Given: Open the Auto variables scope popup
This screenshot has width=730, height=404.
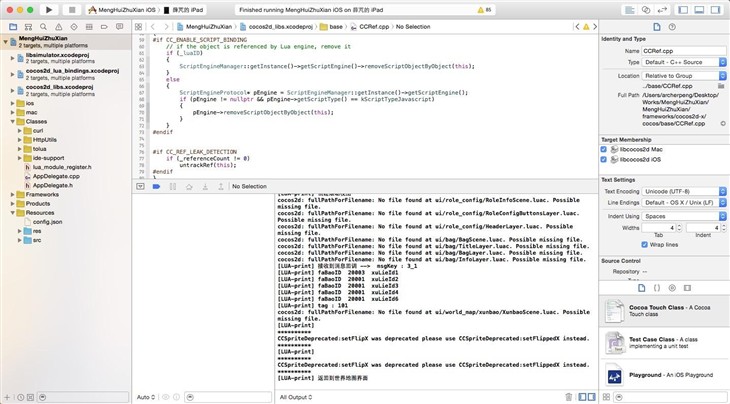Looking at the screenshot, I should click(x=146, y=397).
